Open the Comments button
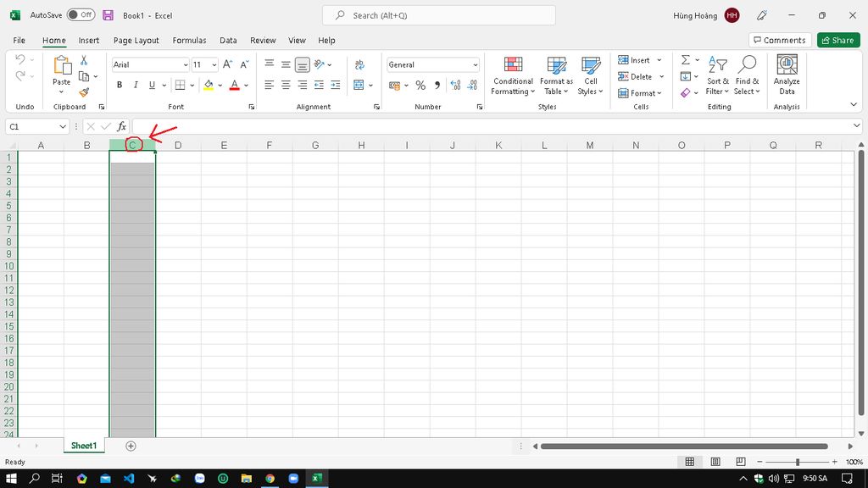Viewport: 868px width, 488px height. click(779, 40)
